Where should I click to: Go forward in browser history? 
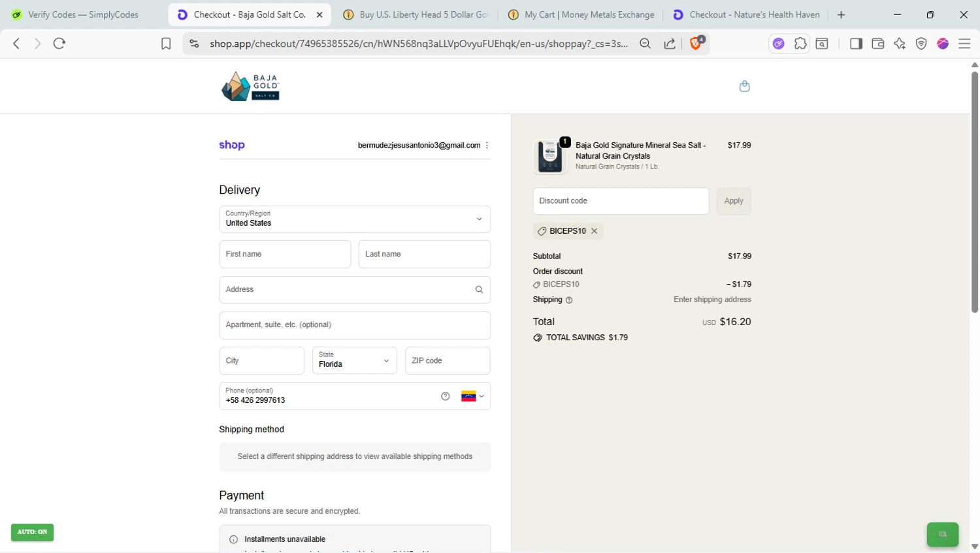tap(37, 44)
